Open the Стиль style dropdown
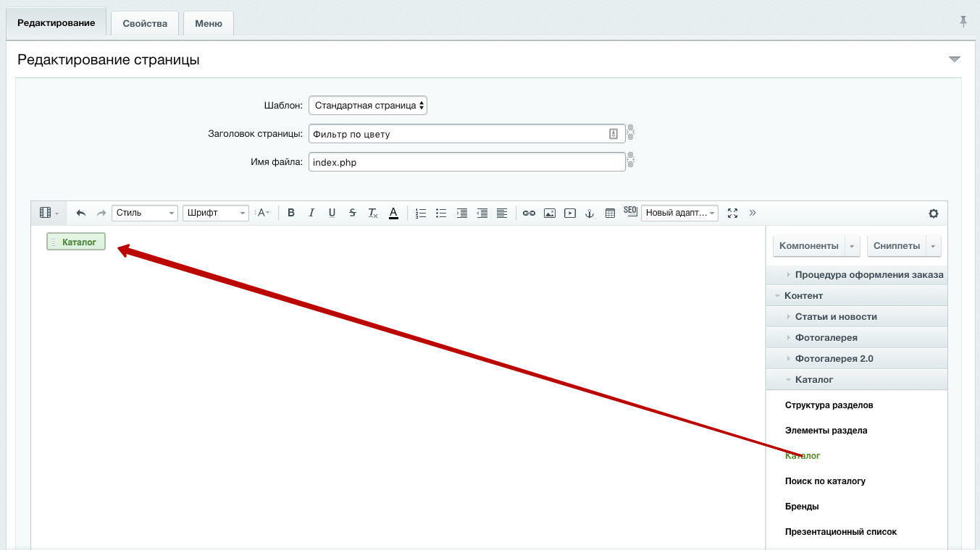Viewport: 980px width, 550px height. 145,213
